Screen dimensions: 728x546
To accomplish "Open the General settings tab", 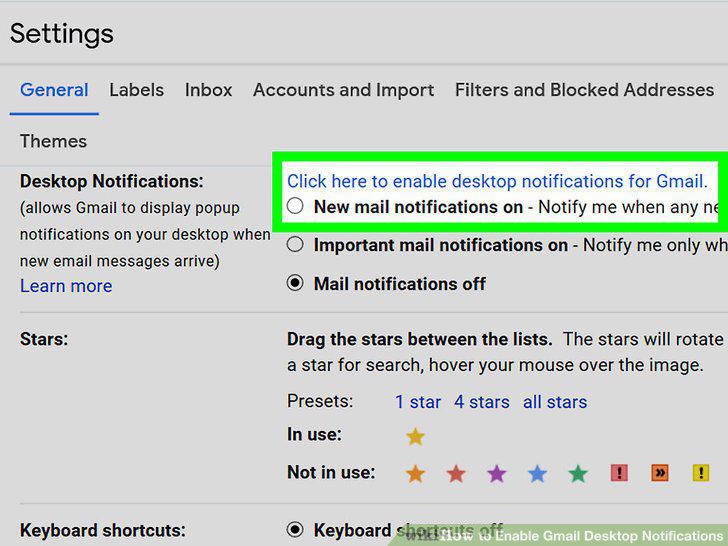I will 54,90.
